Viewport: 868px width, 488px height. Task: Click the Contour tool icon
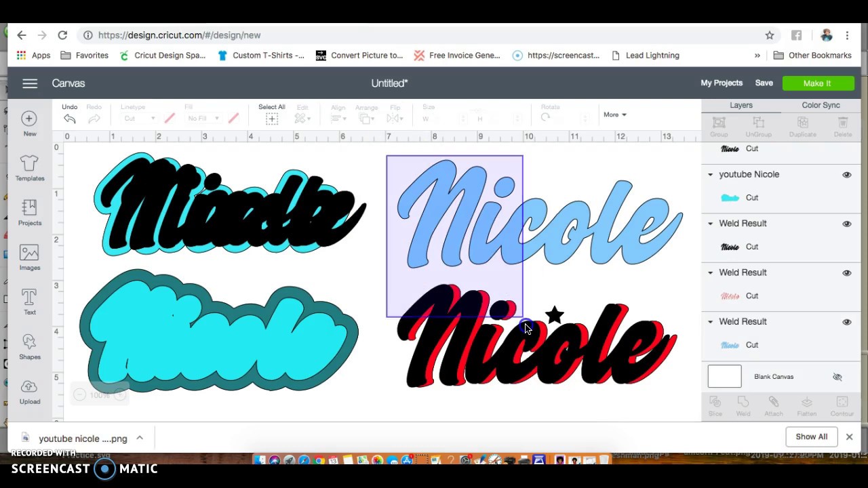click(842, 402)
